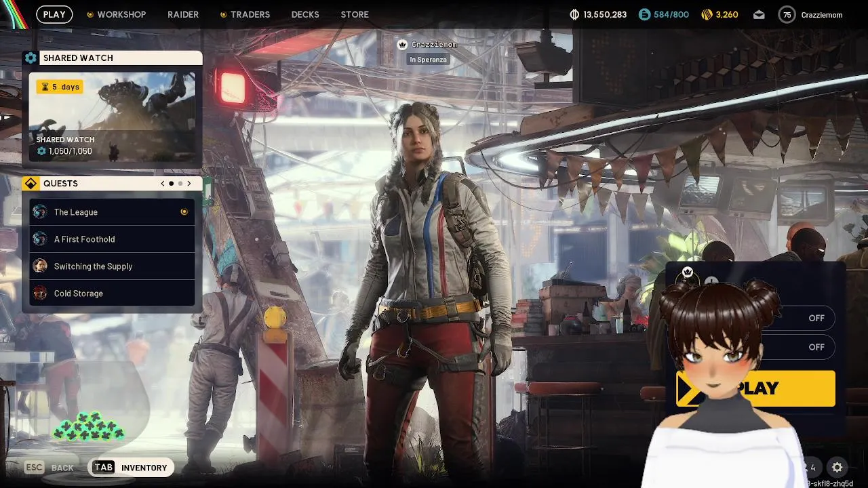Select the first quests page dot
Image resolution: width=868 pixels, height=488 pixels.
[172, 184]
